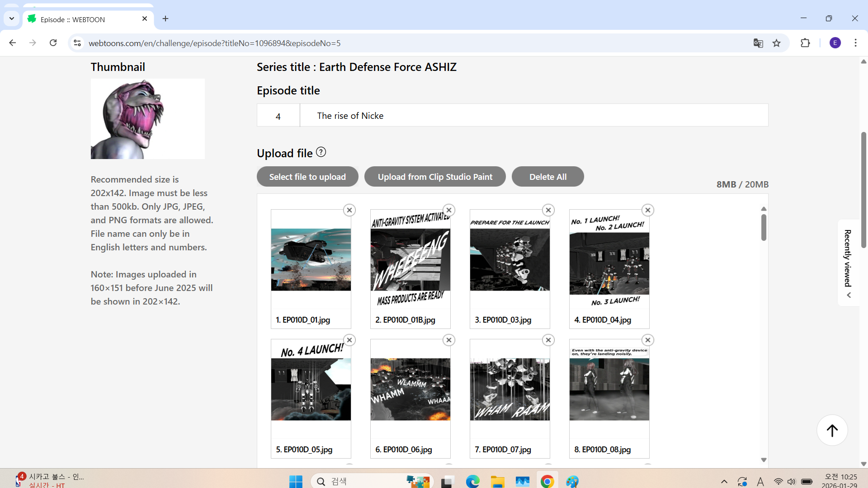Open the Google Translate icon in address bar
Viewport: 868px width, 488px height.
(x=758, y=43)
